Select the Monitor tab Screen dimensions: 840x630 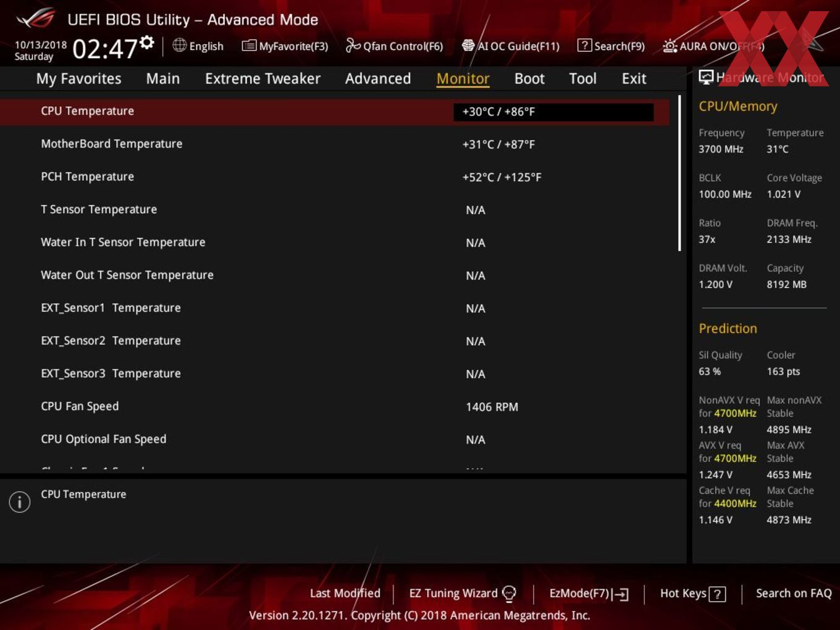pyautogui.click(x=463, y=78)
